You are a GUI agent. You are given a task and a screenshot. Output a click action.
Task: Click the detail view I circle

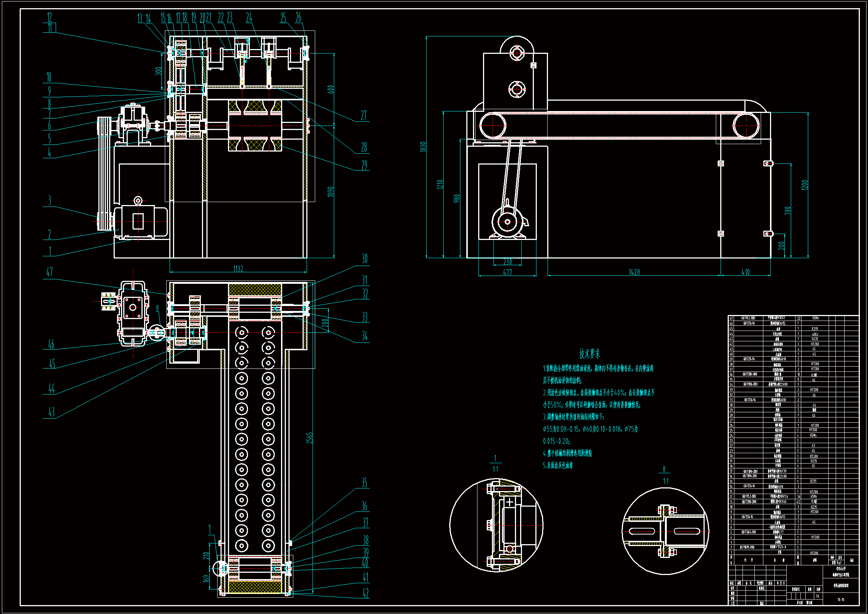click(496, 525)
